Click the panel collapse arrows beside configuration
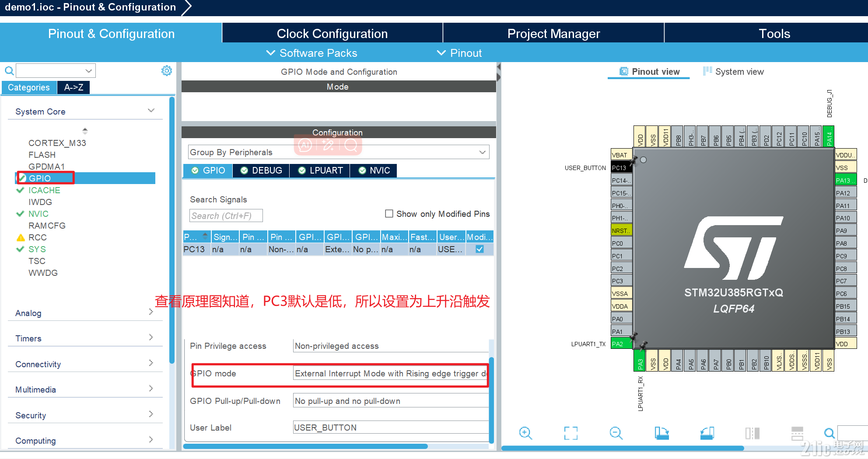868x459 pixels. [498, 72]
